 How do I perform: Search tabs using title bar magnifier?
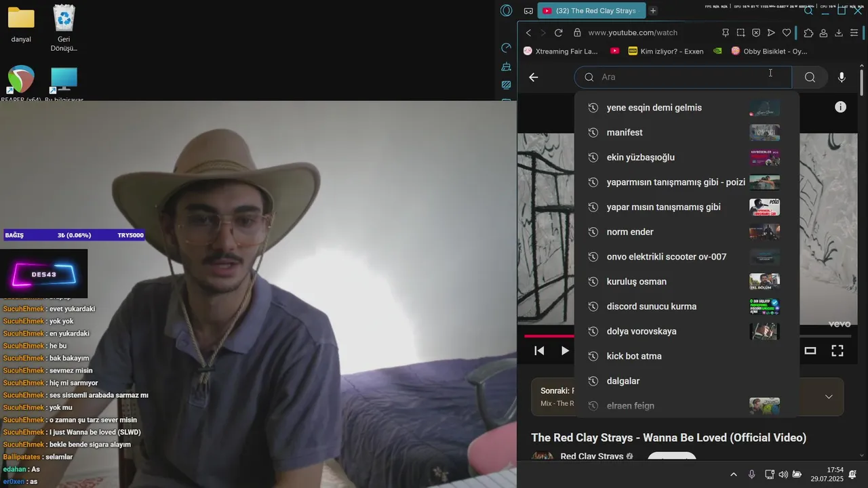tap(808, 11)
